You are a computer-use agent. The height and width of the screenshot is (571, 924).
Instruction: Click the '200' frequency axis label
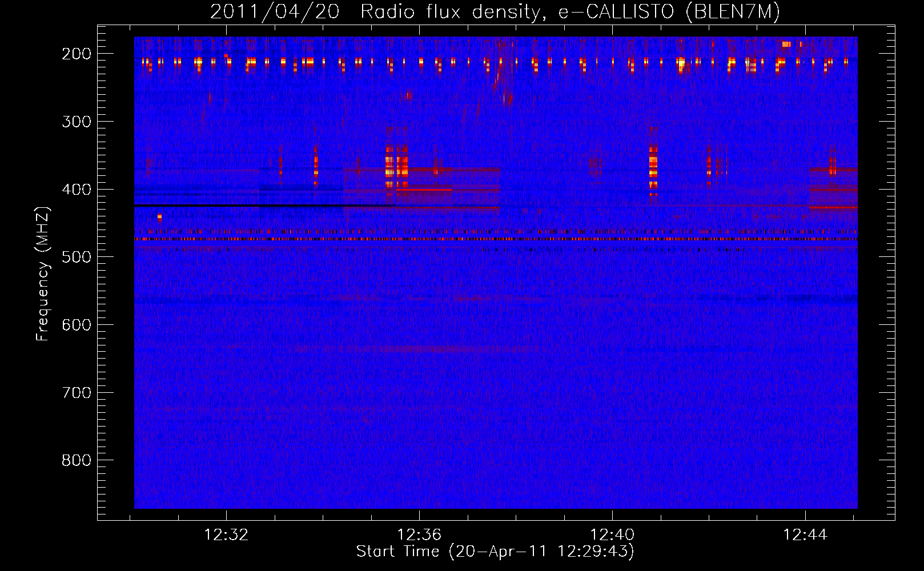77,54
